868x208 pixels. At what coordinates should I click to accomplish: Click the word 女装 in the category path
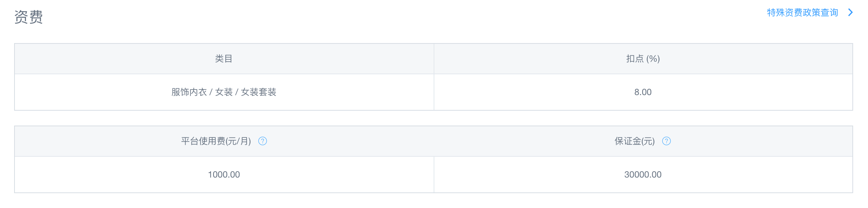tap(224, 92)
